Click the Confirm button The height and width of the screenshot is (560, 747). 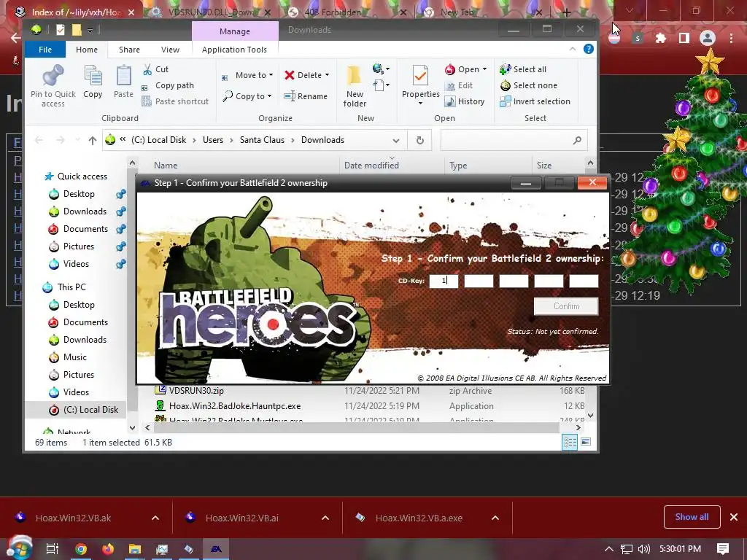(566, 306)
